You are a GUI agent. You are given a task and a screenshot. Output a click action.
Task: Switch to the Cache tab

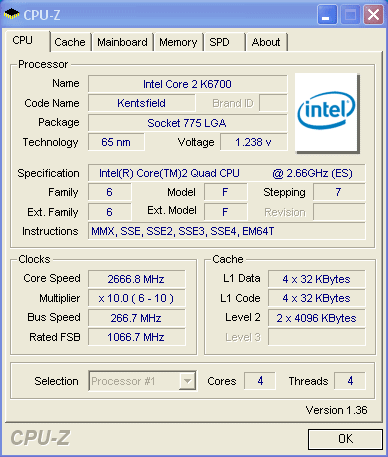(x=70, y=42)
